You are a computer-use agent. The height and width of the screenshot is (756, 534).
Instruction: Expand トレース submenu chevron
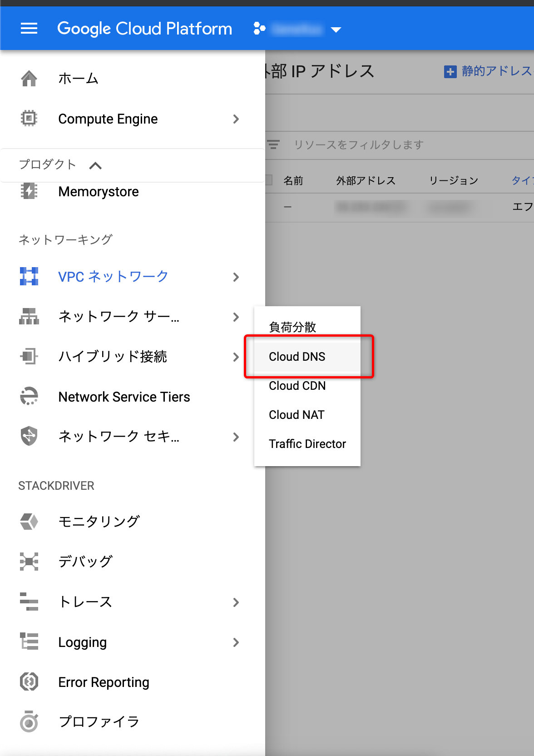tap(236, 602)
